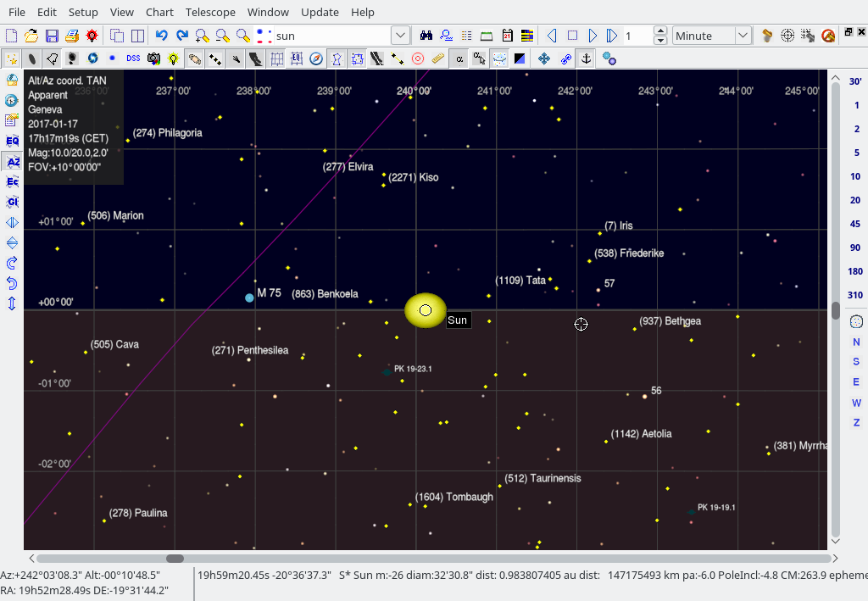The height and width of the screenshot is (601, 868).
Task: Toggle constellation figures
Action: [337, 58]
